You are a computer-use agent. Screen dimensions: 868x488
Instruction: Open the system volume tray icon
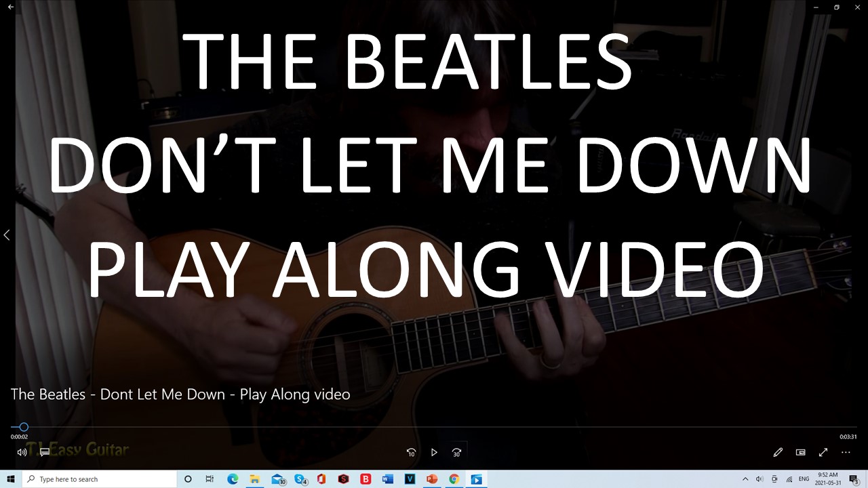(x=759, y=479)
